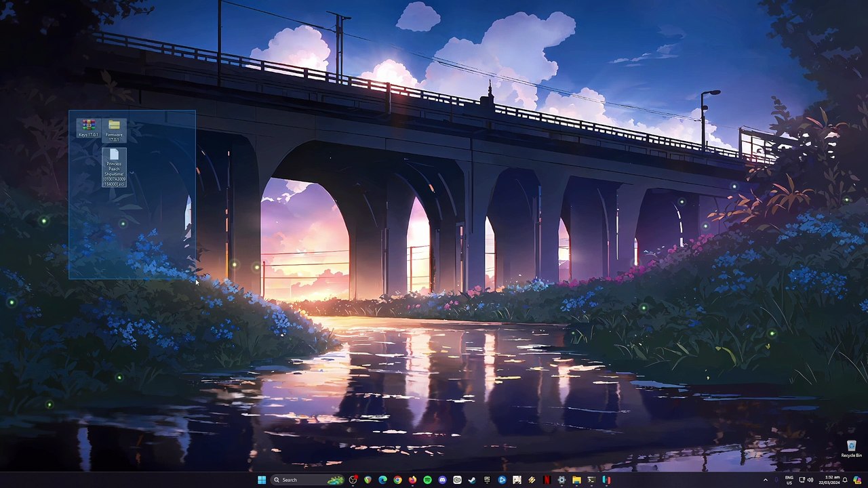Launch the Brave browser from the taskbar

[368, 480]
